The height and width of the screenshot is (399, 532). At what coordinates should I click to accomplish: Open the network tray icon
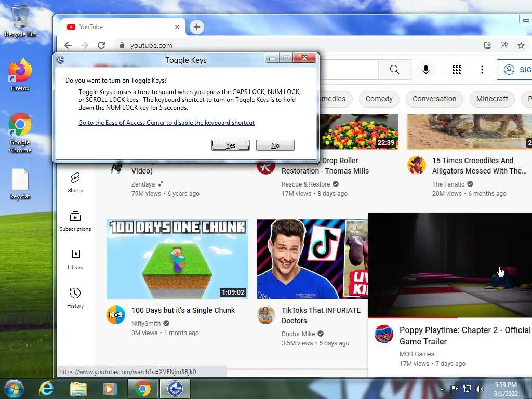[467, 389]
